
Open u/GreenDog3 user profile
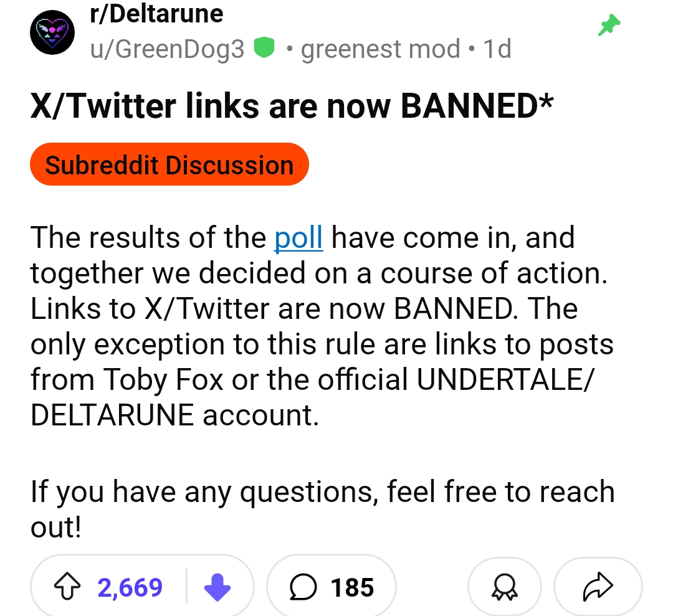pyautogui.click(x=168, y=49)
